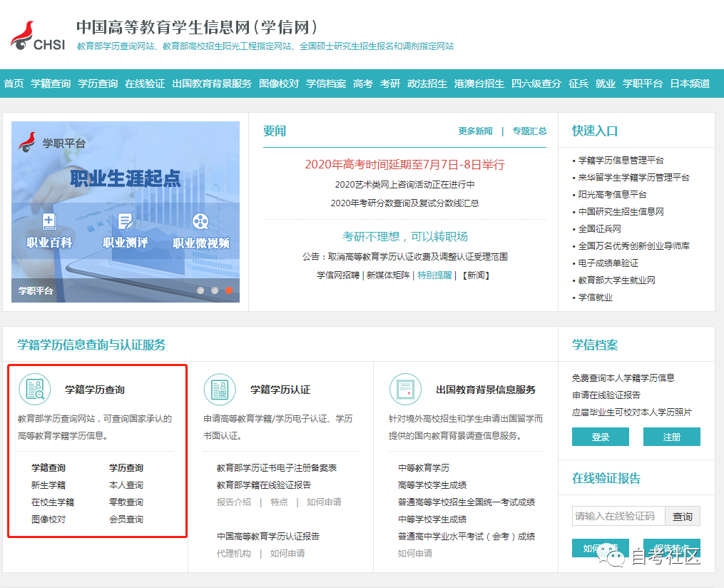Open 职业百科 icon in banner

tap(49, 222)
